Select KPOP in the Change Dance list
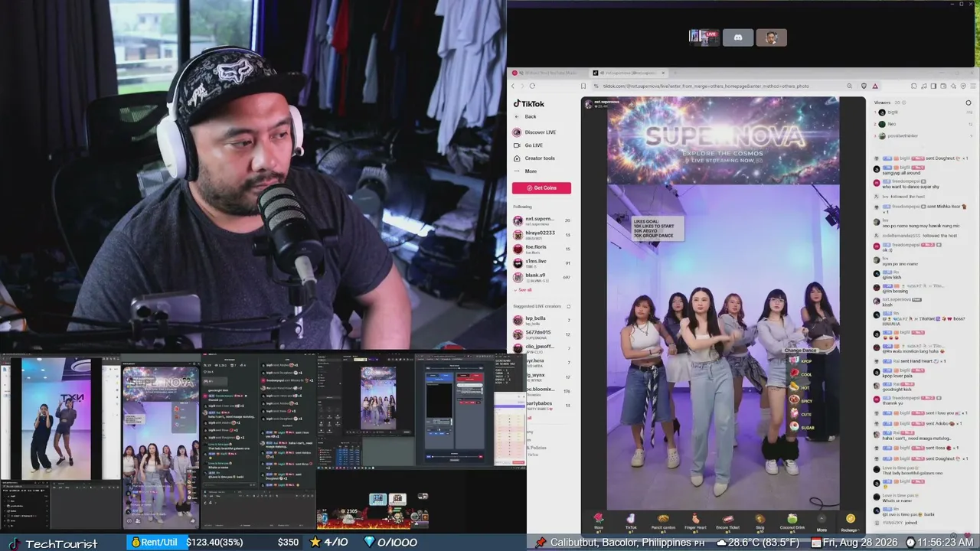The height and width of the screenshot is (551, 980). 802,360
